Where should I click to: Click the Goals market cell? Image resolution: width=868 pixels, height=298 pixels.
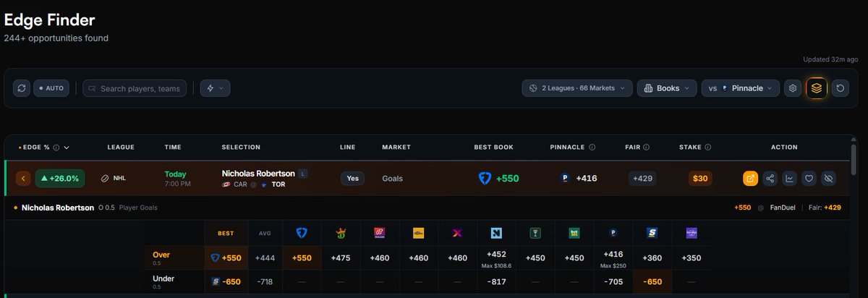[393, 178]
